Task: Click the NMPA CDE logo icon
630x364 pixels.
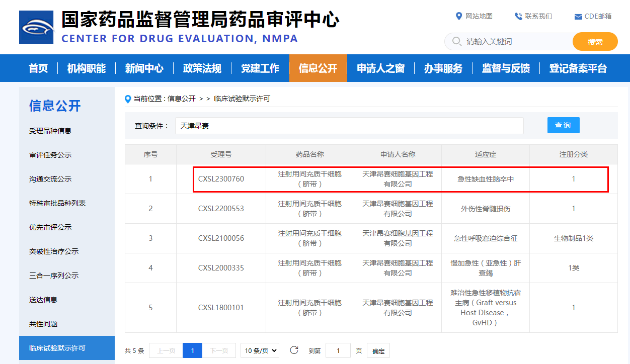Action: (x=36, y=28)
